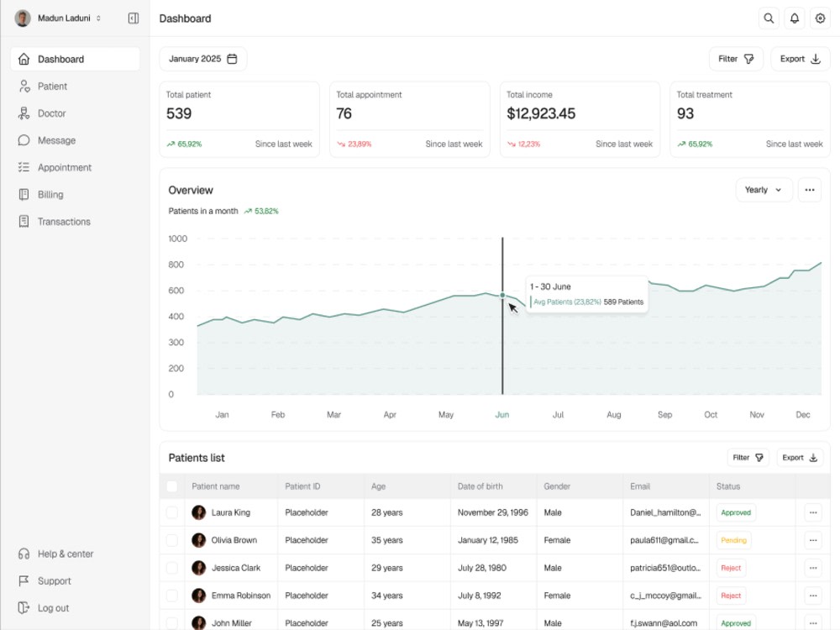
Task: Click the top Filter button
Action: pos(736,59)
